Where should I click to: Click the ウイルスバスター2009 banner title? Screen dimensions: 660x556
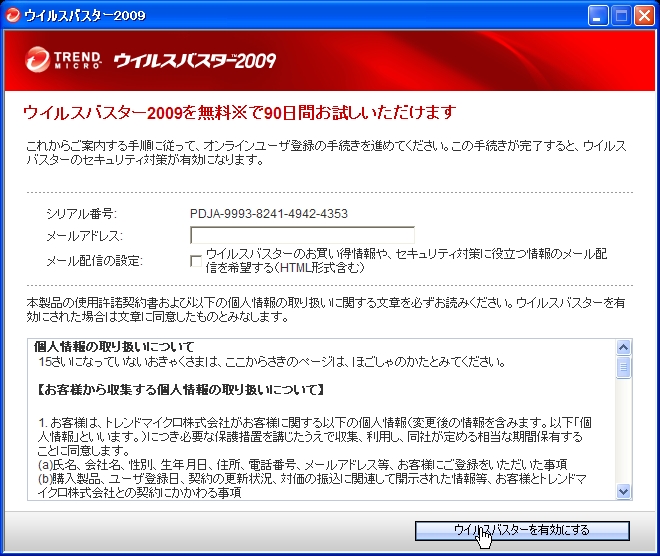point(194,61)
